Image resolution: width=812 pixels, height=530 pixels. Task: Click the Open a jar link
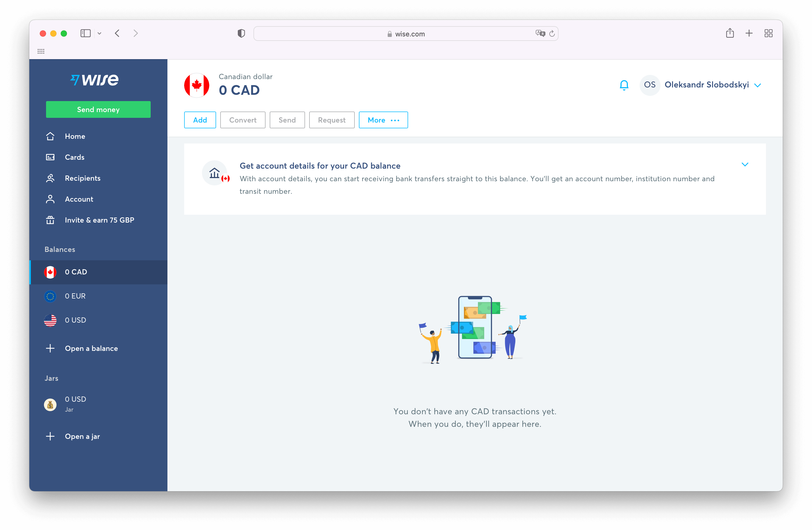tap(82, 437)
